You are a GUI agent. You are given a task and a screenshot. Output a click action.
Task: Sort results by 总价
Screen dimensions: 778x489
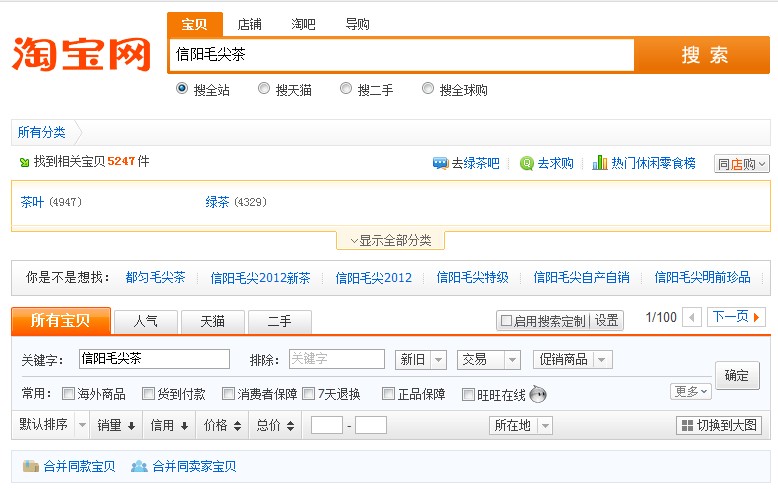(x=275, y=425)
